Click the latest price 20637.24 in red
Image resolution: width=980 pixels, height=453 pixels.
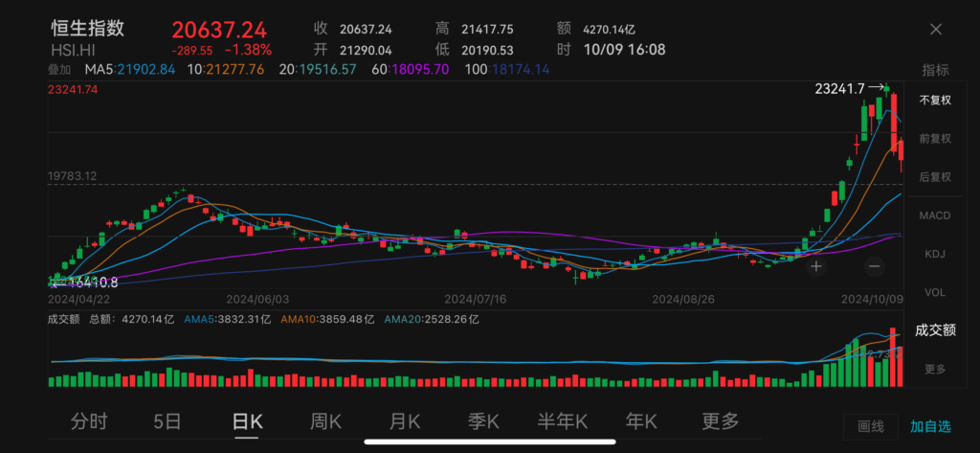pos(219,30)
